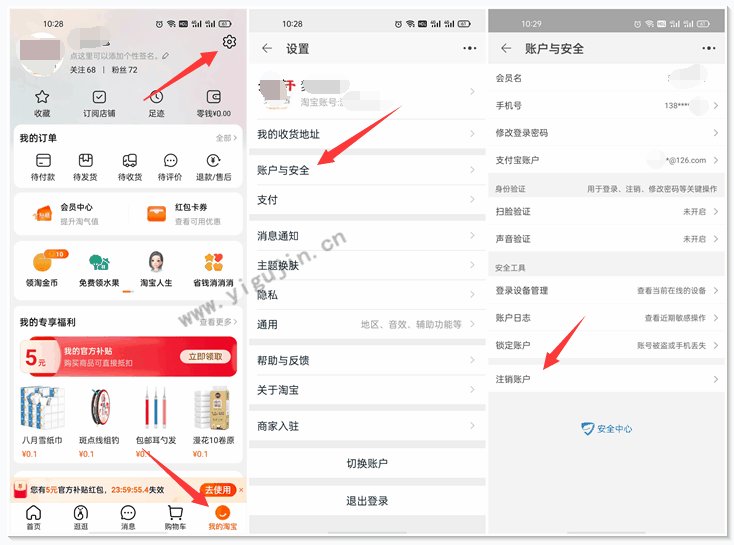
Task: Switch to the 消息 messages tab
Action: click(x=128, y=517)
